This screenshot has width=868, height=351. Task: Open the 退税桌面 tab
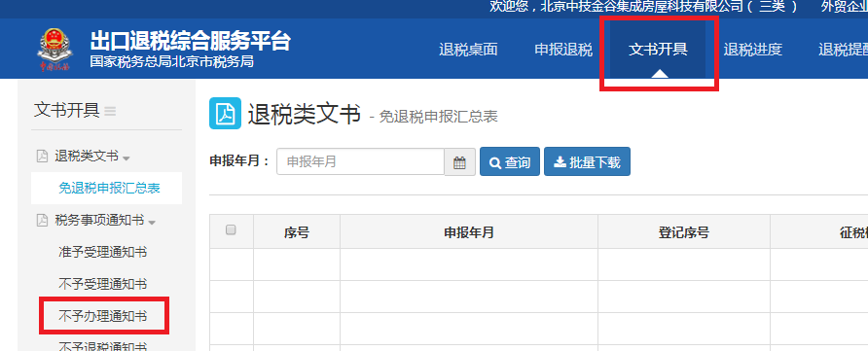pyautogui.click(x=468, y=50)
